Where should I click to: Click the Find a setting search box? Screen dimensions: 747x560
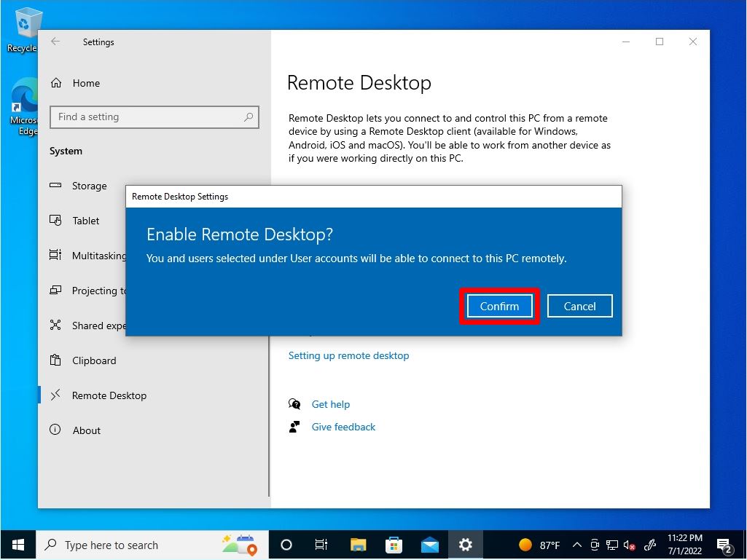154,117
